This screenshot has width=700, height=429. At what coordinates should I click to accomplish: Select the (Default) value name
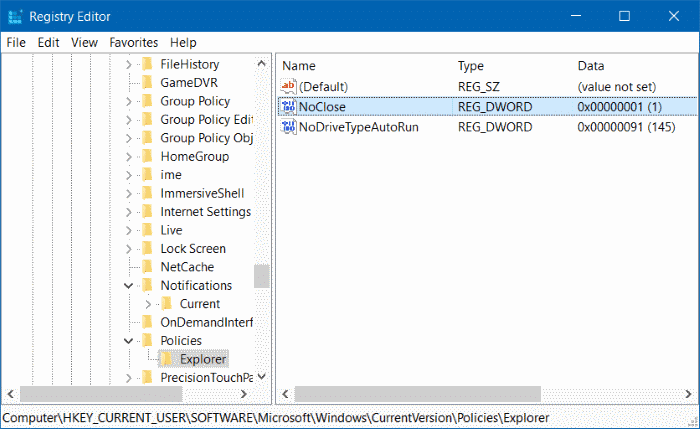323,86
